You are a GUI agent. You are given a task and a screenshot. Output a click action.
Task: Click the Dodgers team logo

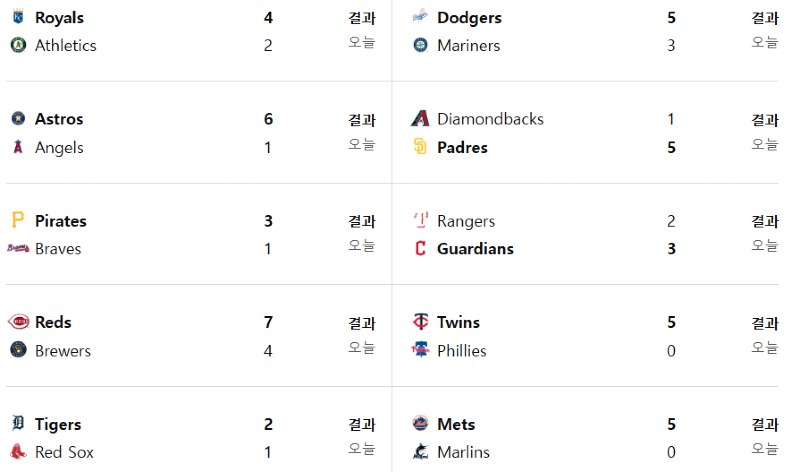pos(420,17)
